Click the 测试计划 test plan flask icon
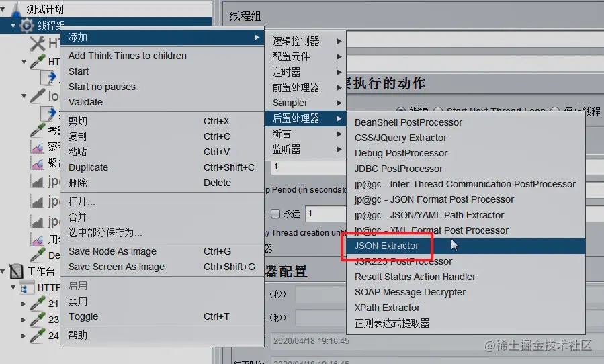 coord(16,9)
